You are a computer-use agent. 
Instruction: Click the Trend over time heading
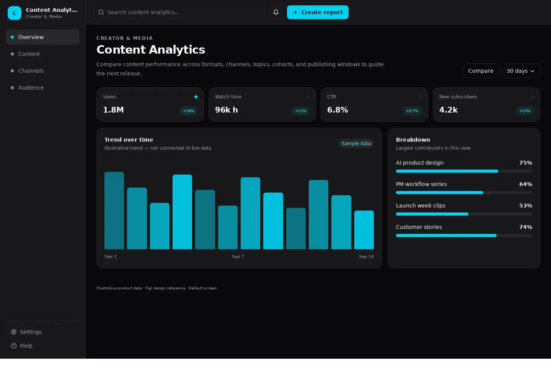[129, 140]
